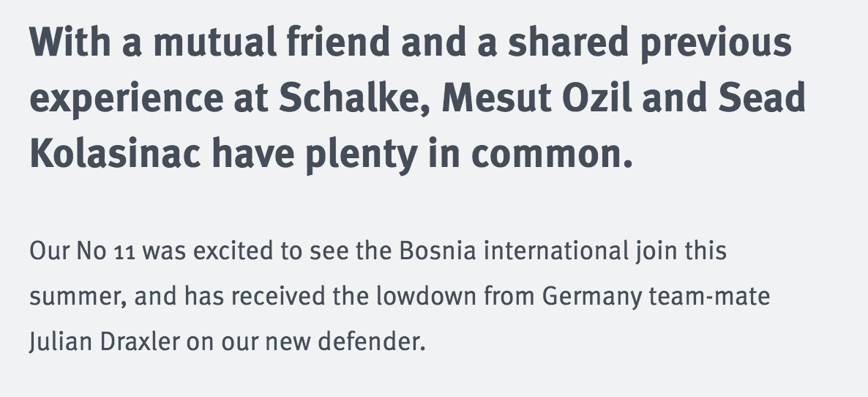Click the name "Julian Draxler"
The width and height of the screenshot is (868, 397).
tap(105, 342)
